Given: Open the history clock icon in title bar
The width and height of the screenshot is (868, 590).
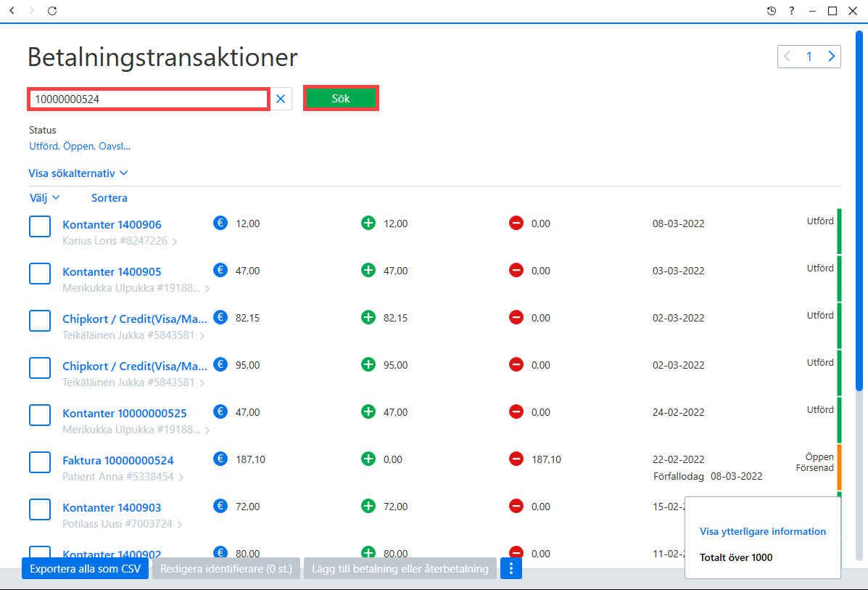Looking at the screenshot, I should click(x=771, y=11).
